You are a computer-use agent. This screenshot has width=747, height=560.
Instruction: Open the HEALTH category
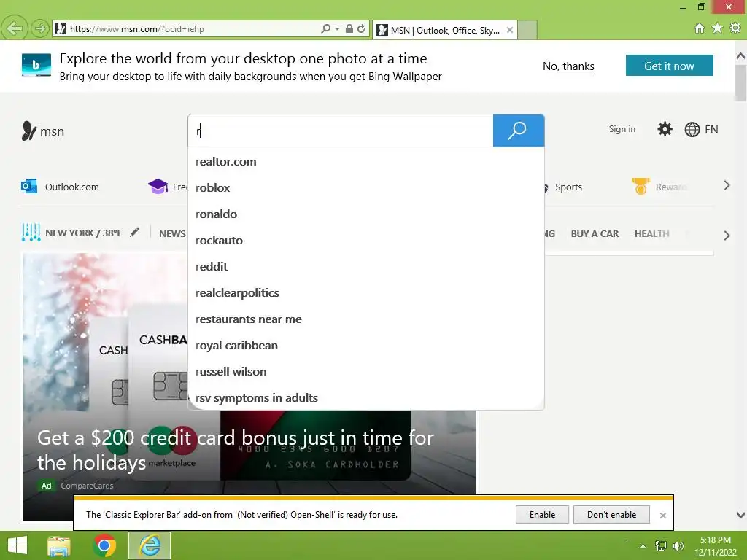point(651,234)
